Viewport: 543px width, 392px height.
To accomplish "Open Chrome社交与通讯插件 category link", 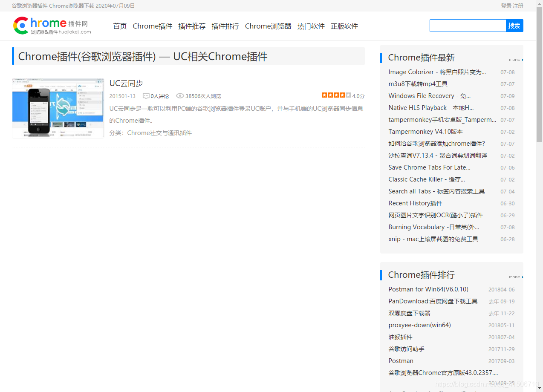I will [159, 133].
